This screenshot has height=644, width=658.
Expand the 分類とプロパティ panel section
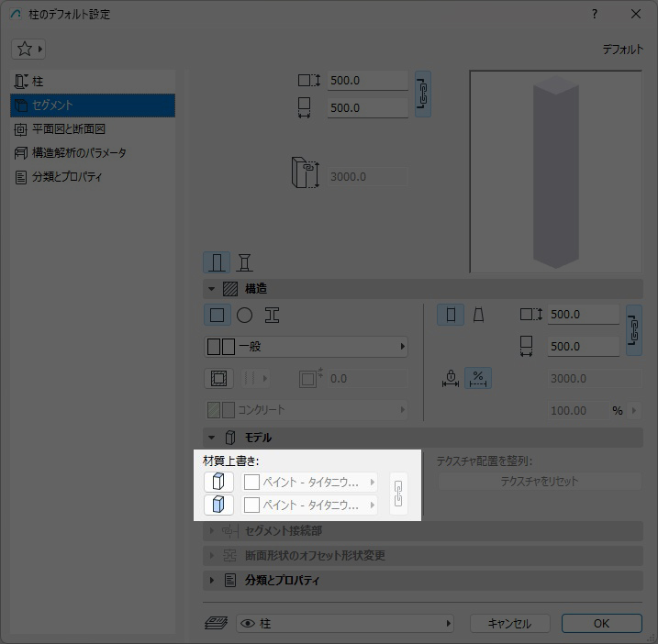pos(212,581)
